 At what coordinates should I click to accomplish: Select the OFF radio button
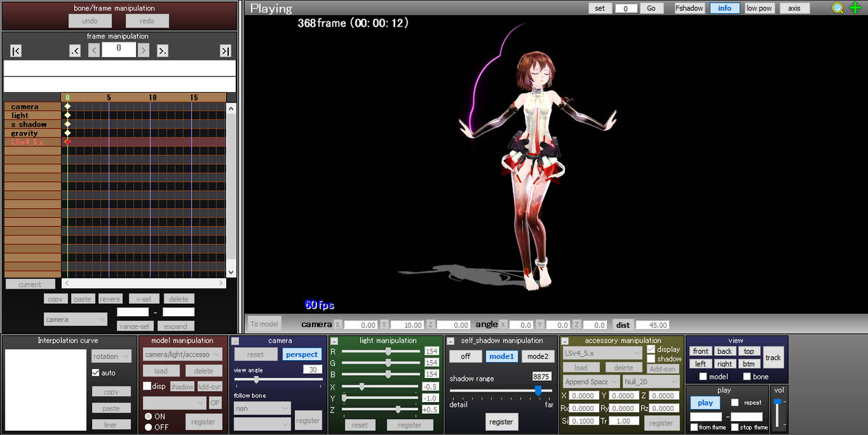click(x=148, y=427)
